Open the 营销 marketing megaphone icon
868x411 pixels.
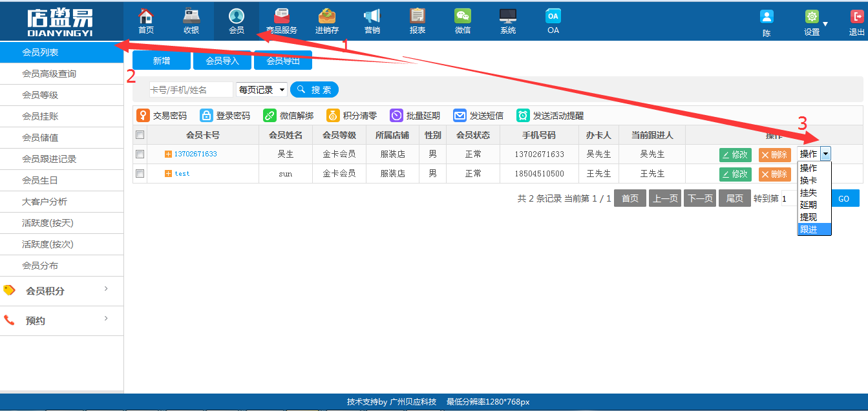click(x=372, y=16)
